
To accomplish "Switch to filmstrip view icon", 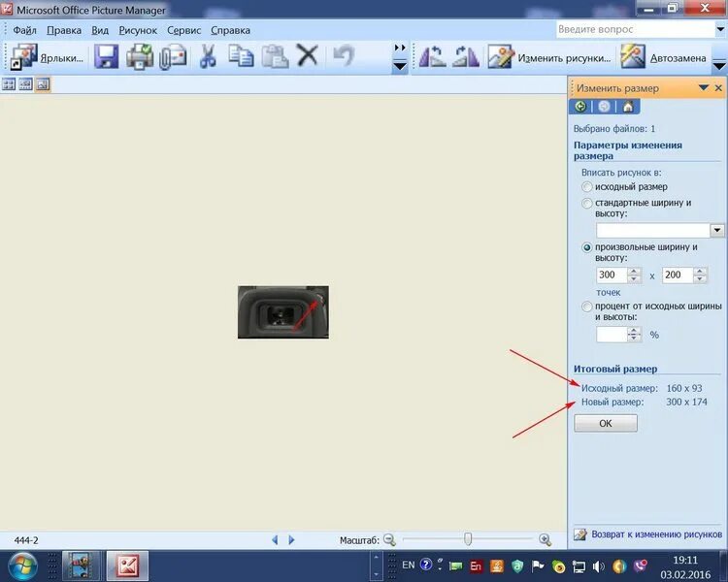I will (x=25, y=84).
